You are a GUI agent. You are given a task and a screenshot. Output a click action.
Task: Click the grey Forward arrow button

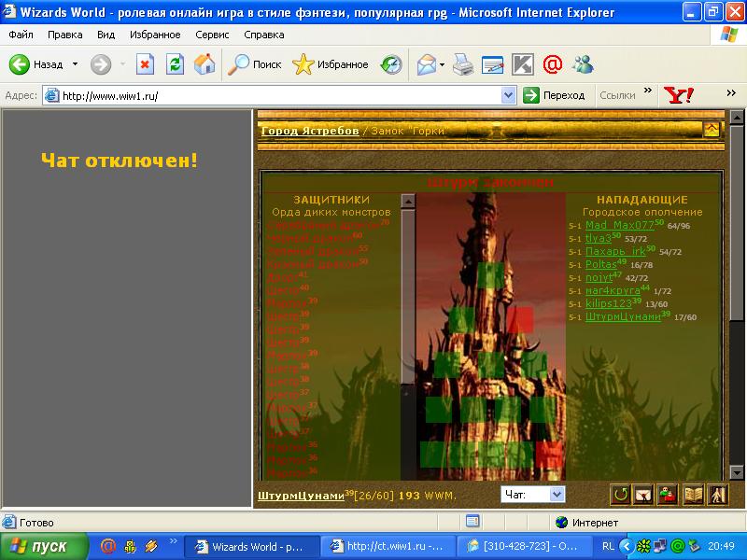tap(101, 64)
